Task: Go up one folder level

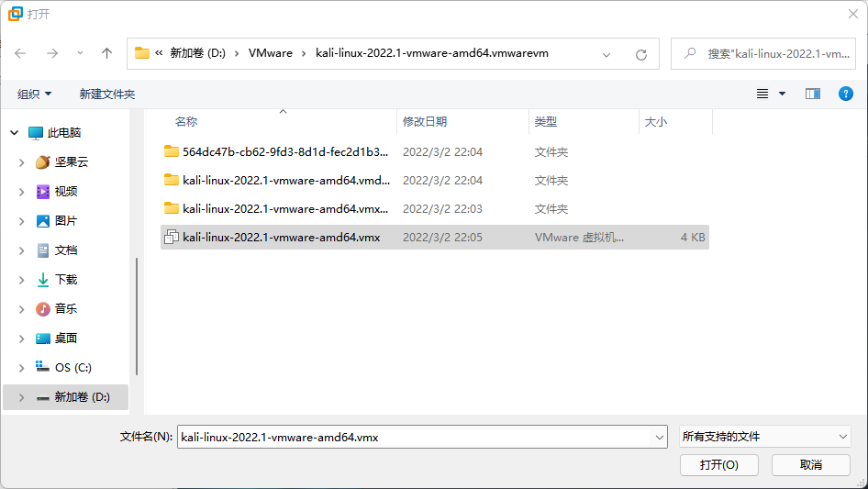Action: (x=106, y=53)
